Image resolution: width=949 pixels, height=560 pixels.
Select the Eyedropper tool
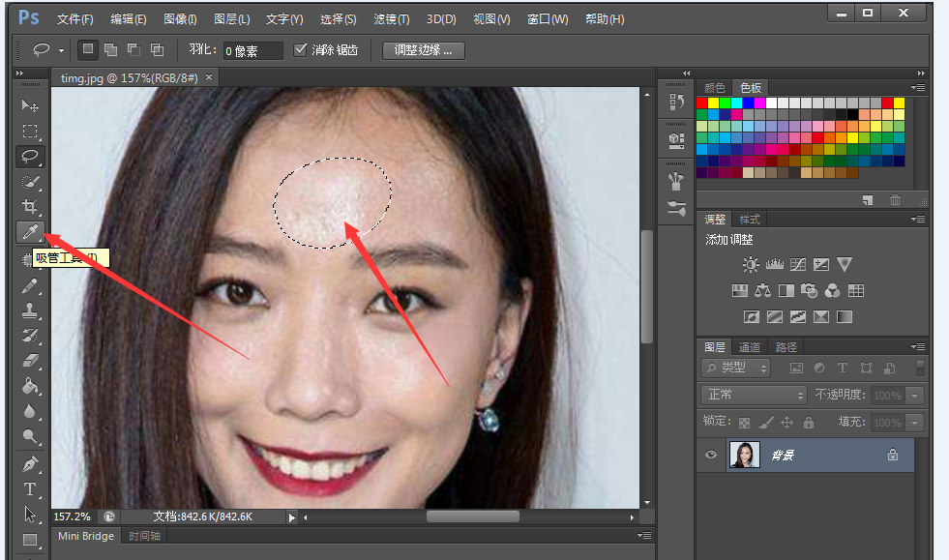[30, 231]
